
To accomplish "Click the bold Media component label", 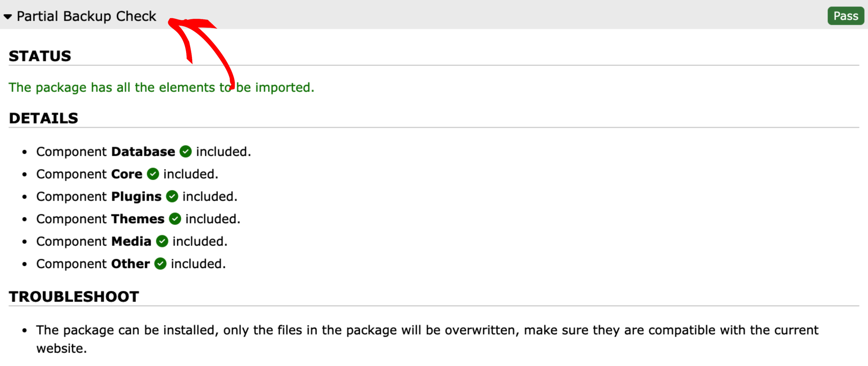I will [x=131, y=241].
